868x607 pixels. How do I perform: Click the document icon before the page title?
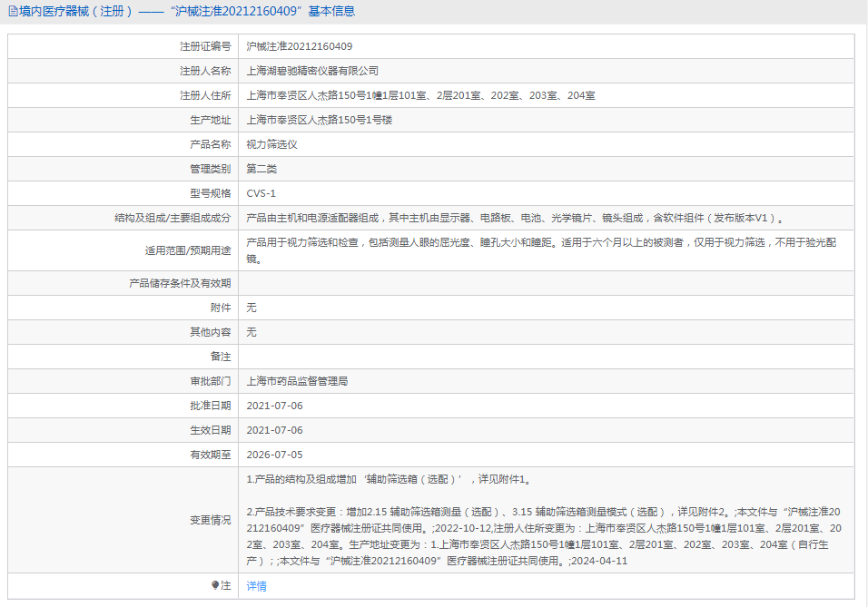(13, 12)
